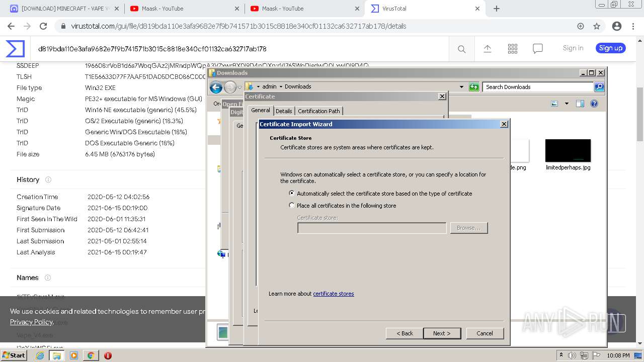Select the General tab in Certificate dialog
The width and height of the screenshot is (644, 362).
261,110
